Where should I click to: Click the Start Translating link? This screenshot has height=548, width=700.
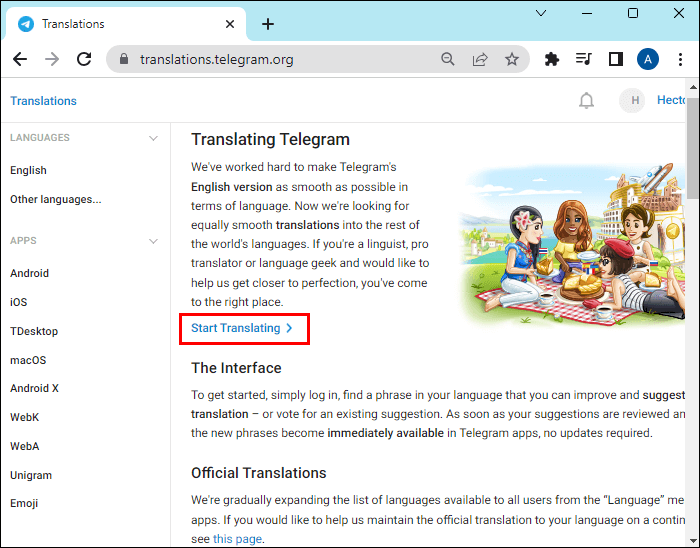point(242,328)
